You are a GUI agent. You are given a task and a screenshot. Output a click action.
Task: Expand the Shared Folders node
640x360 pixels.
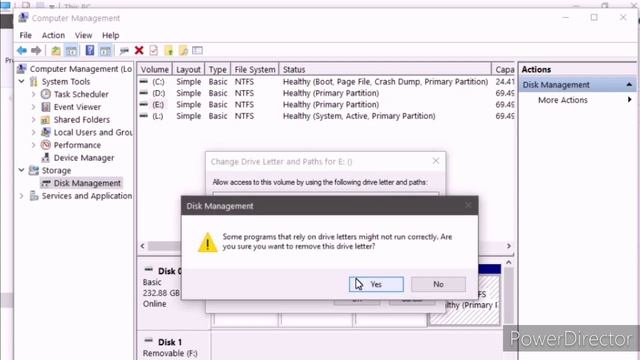tap(33, 120)
